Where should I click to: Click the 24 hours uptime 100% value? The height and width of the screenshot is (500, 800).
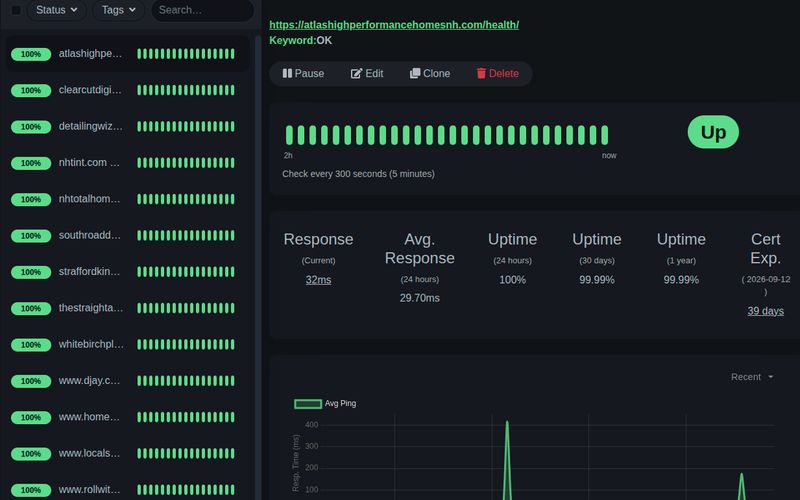pos(512,280)
